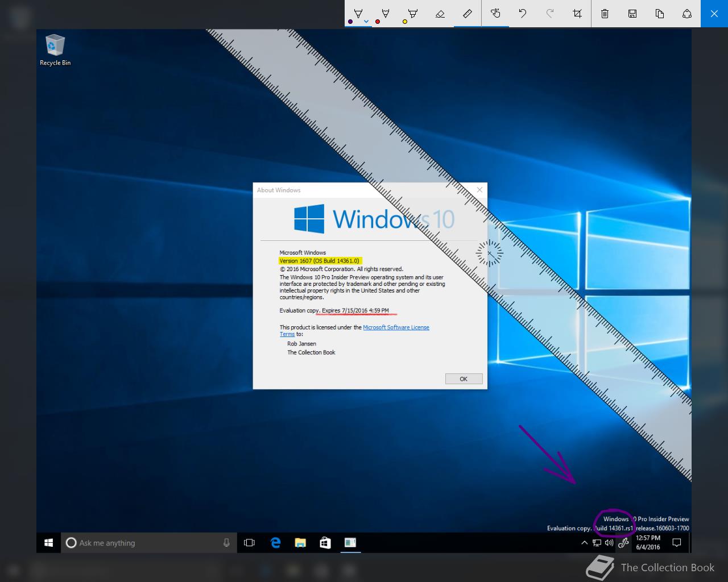Open the Action Center notification icon
This screenshot has height=582, width=728.
(677, 543)
